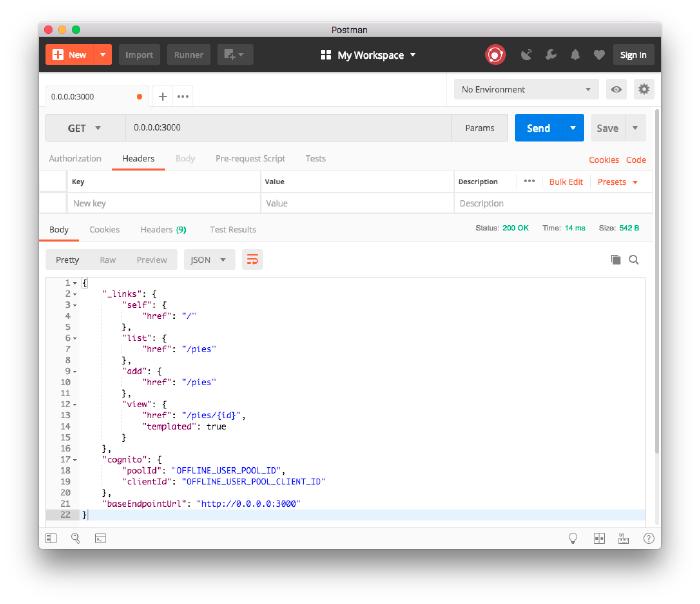
Task: Open the help question mark icon
Action: pyautogui.click(x=649, y=538)
